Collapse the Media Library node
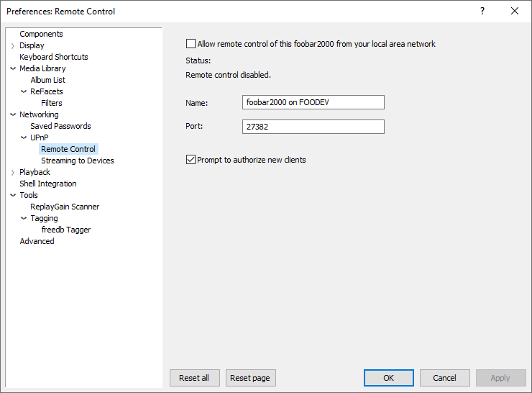The image size is (532, 393). coord(13,69)
